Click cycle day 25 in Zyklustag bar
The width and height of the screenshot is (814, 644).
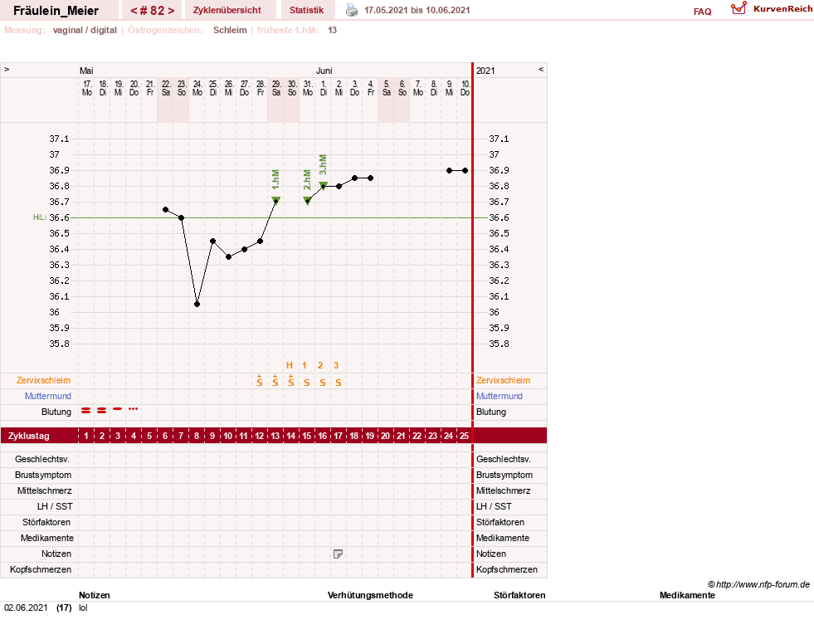[x=464, y=436]
